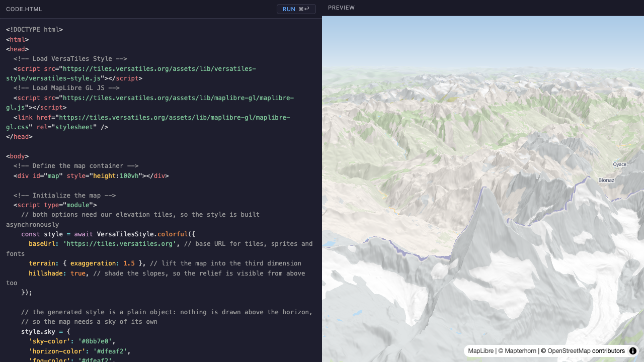Viewport: 644px width, 362px height.
Task: Click the div id="map" line
Action: [x=91, y=176]
